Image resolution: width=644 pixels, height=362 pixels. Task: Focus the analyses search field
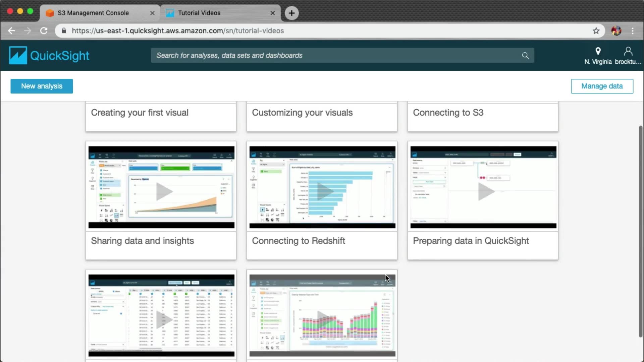[x=335, y=56]
